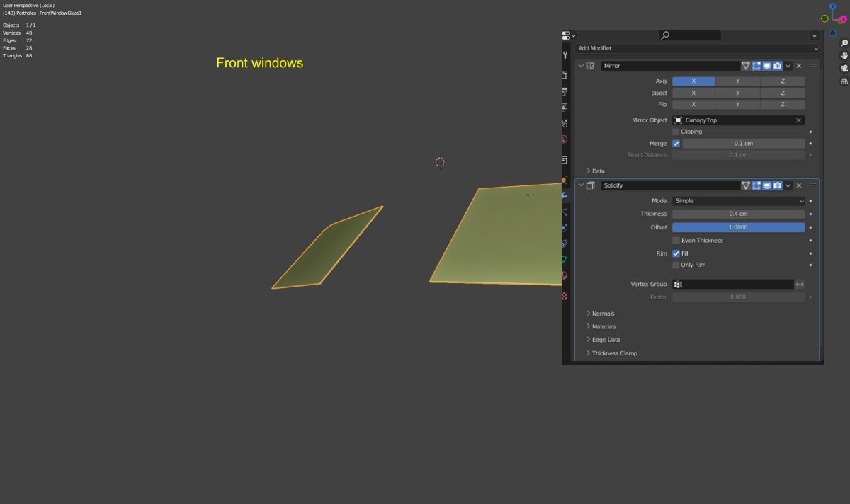Enable the Only Rim checkbox

pos(676,265)
